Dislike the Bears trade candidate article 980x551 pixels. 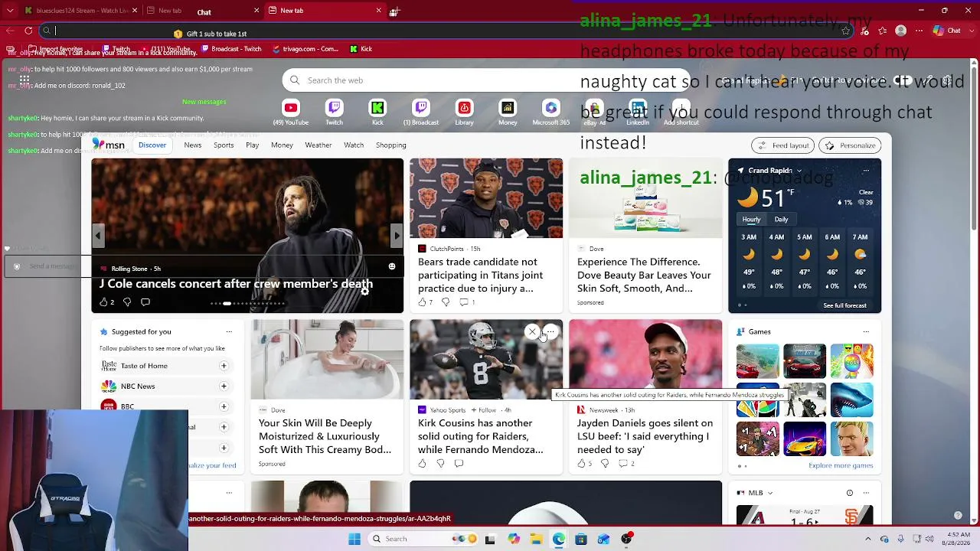(x=446, y=302)
